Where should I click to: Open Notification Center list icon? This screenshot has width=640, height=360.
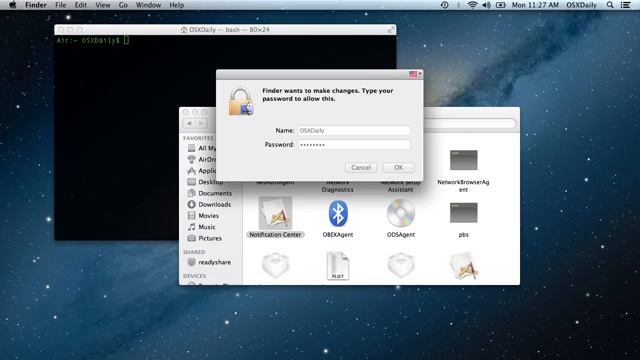tap(625, 5)
